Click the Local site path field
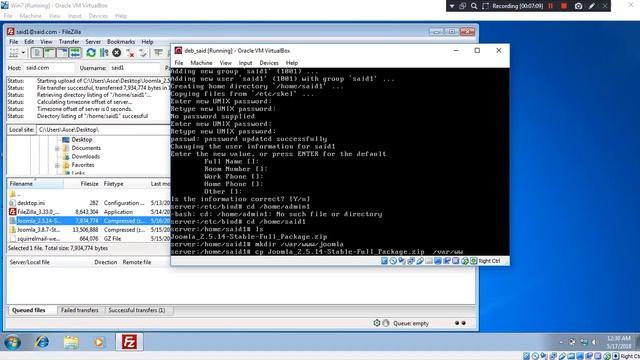 click(x=104, y=130)
